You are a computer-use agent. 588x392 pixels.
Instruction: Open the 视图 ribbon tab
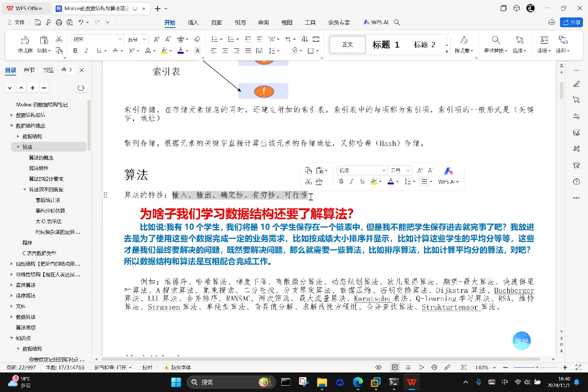click(x=287, y=23)
